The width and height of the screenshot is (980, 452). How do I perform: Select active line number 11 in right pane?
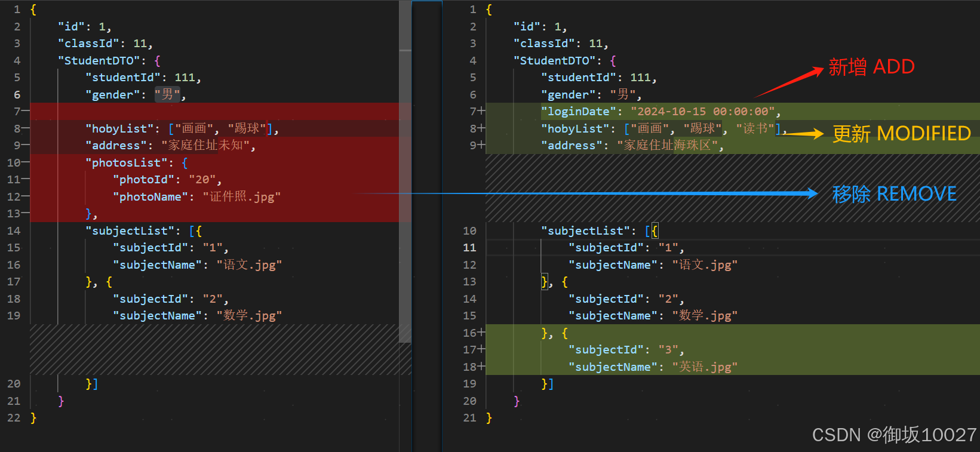pos(469,247)
